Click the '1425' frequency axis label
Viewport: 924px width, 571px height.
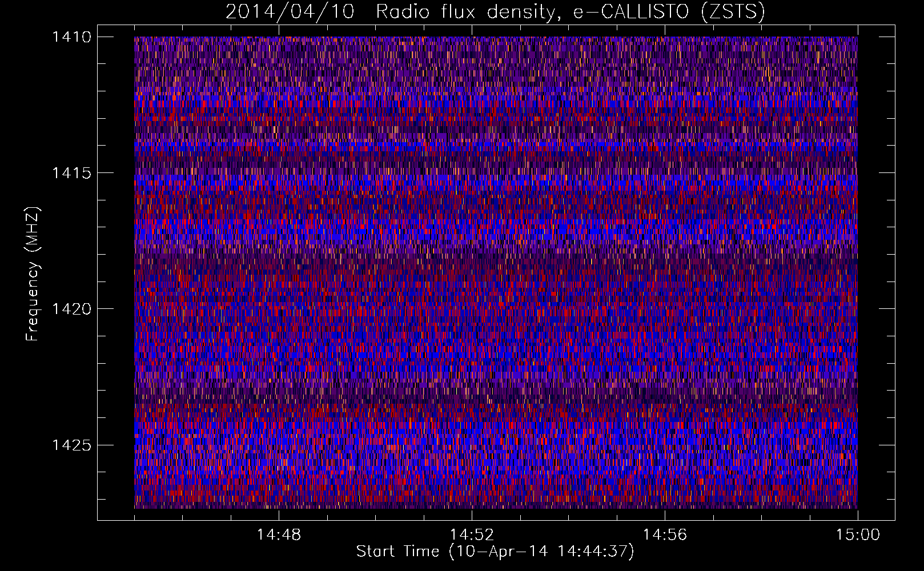pyautogui.click(x=71, y=445)
